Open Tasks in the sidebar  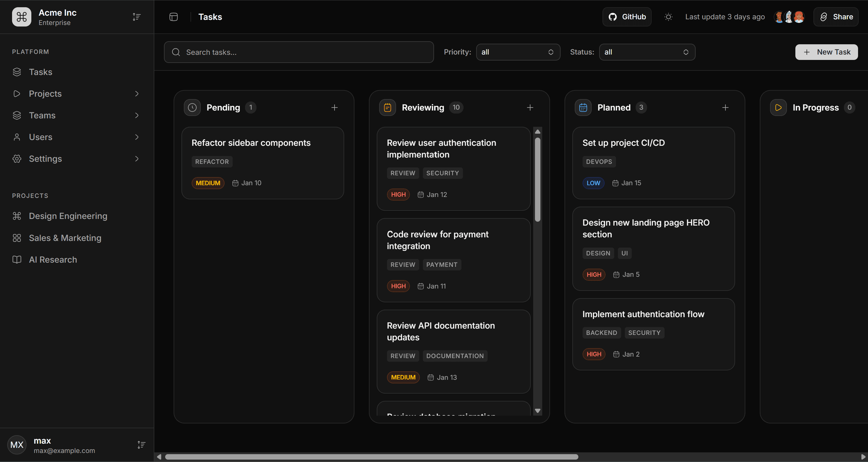tap(77, 72)
